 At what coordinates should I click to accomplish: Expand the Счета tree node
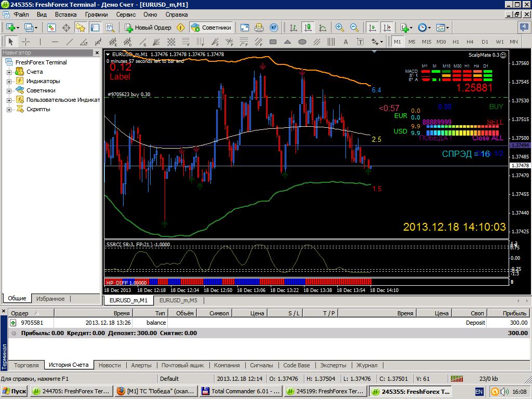(9, 72)
